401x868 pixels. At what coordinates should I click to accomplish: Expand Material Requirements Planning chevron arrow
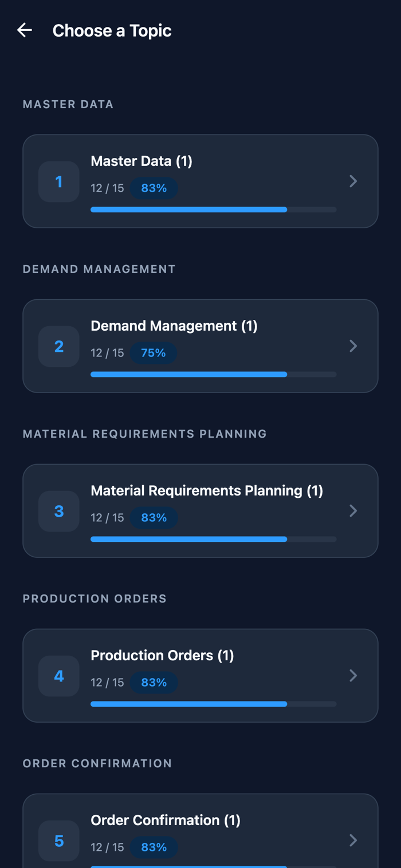(353, 511)
